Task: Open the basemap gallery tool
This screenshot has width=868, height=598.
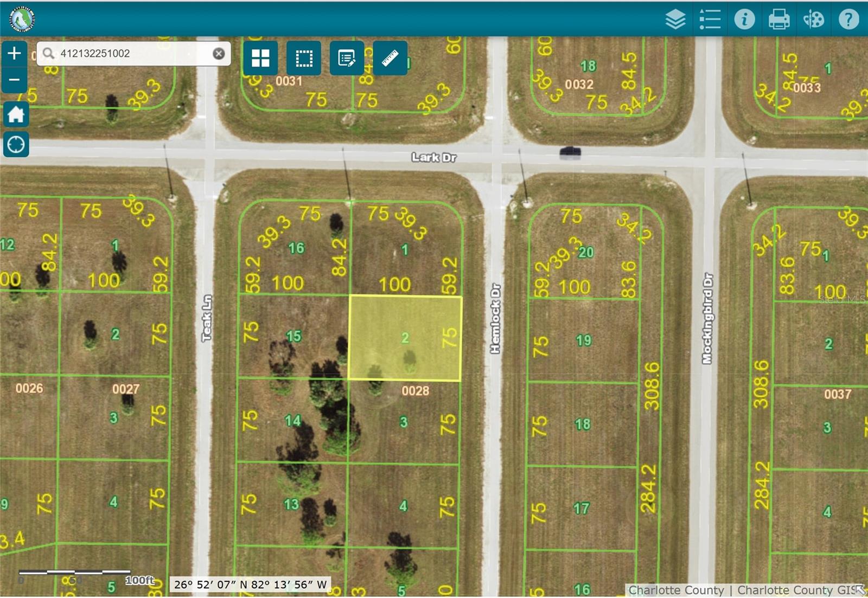Action: [261, 59]
